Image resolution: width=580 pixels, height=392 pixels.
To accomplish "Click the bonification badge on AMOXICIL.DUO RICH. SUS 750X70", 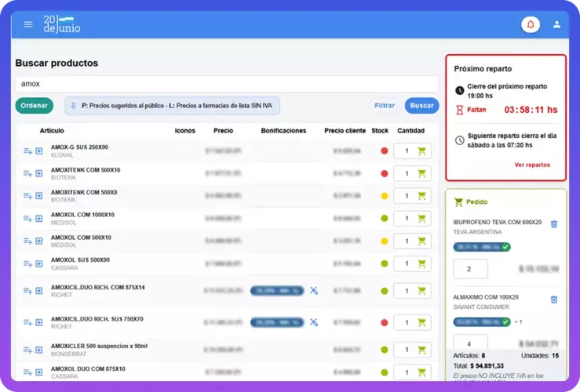I will click(277, 322).
